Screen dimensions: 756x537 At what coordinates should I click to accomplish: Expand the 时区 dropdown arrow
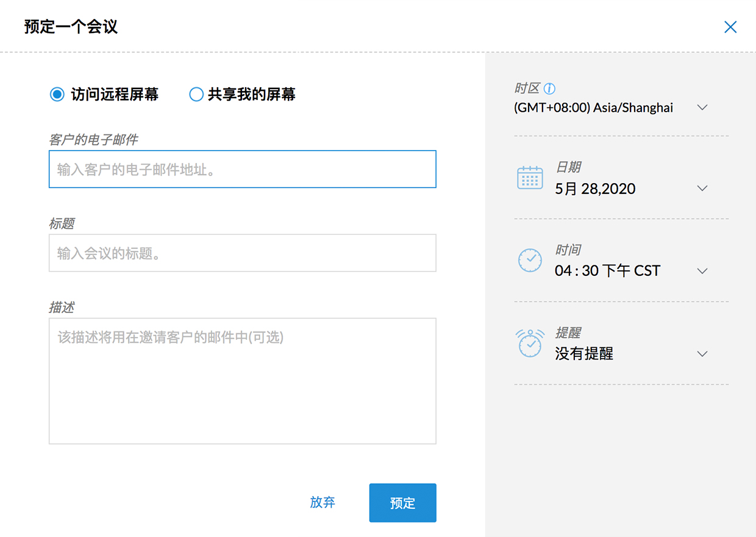(x=702, y=107)
